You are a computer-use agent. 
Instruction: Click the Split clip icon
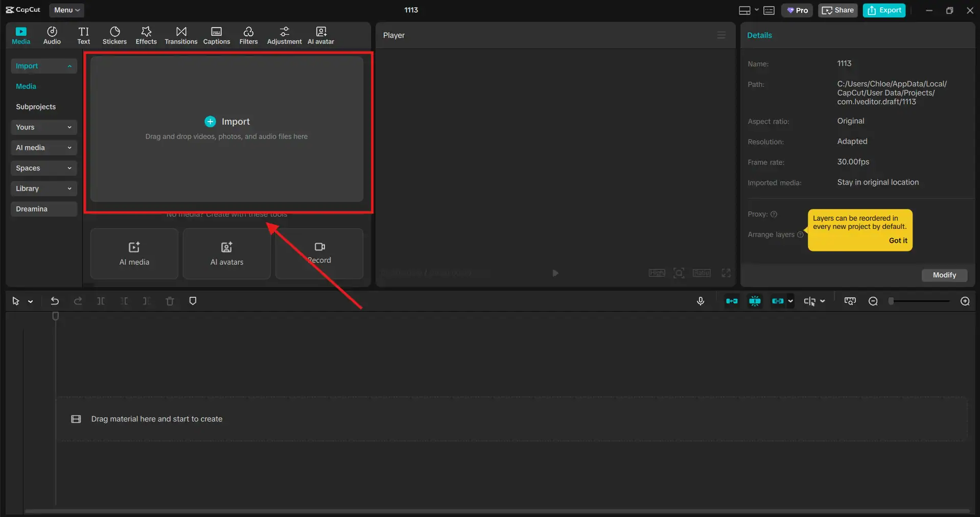point(101,301)
